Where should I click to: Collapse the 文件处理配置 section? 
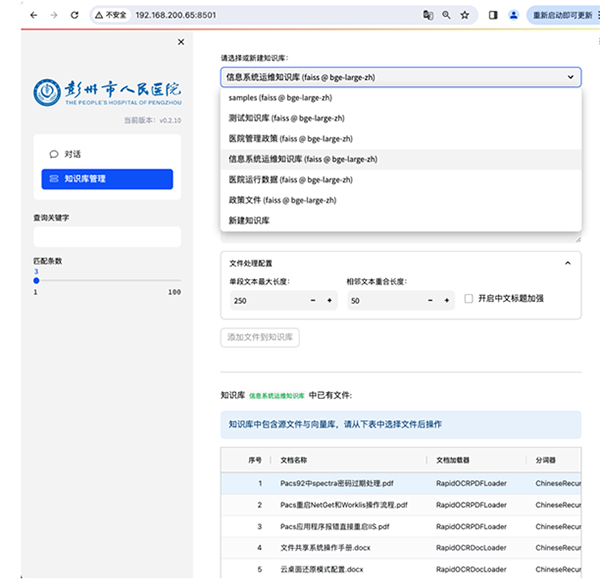568,262
